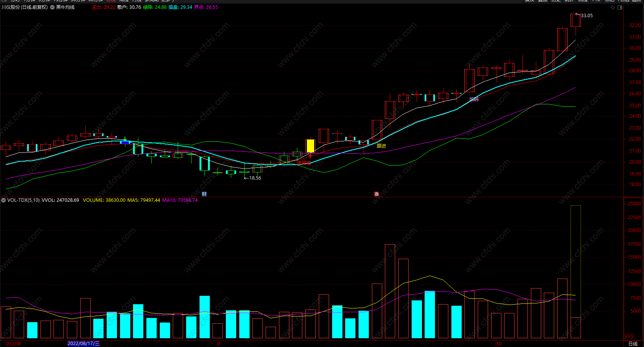Click the 操盘: 29.34 value
Image resolution: width=644 pixels, height=347 pixels.
180,7
